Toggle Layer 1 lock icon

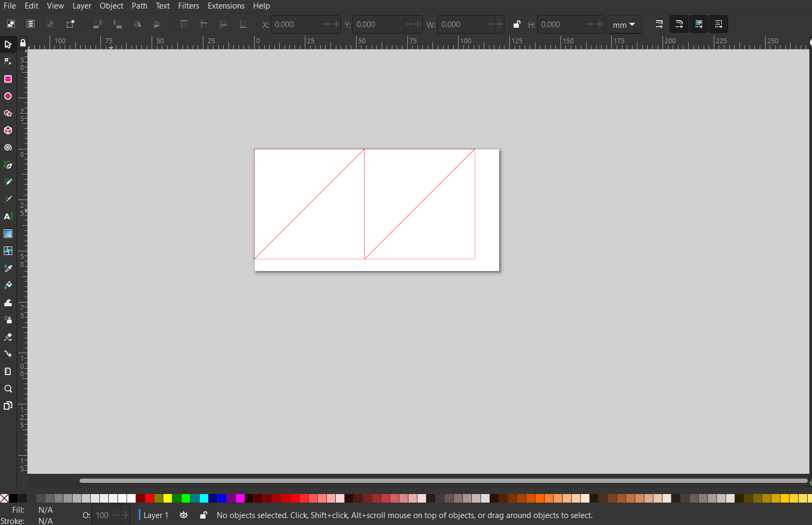tap(203, 515)
